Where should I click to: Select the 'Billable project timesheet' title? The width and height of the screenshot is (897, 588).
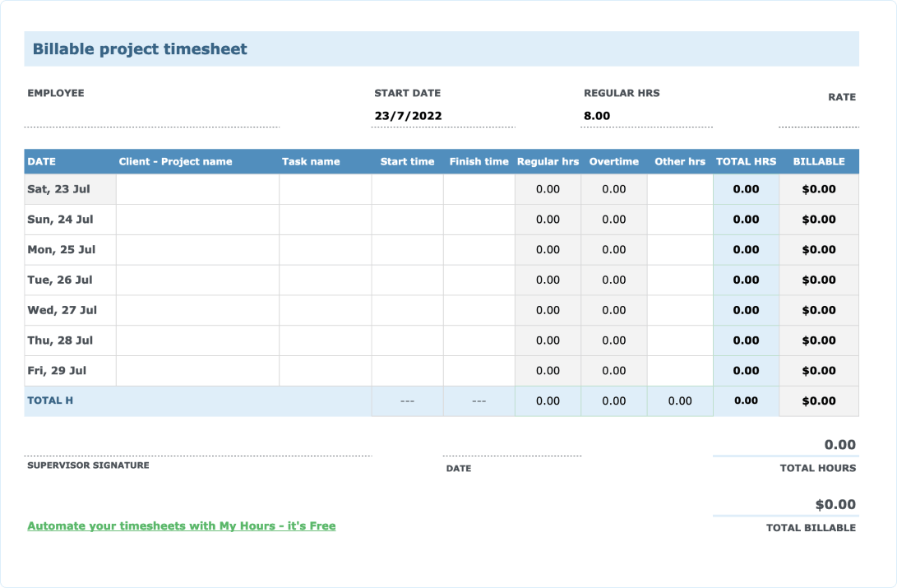[x=140, y=49]
